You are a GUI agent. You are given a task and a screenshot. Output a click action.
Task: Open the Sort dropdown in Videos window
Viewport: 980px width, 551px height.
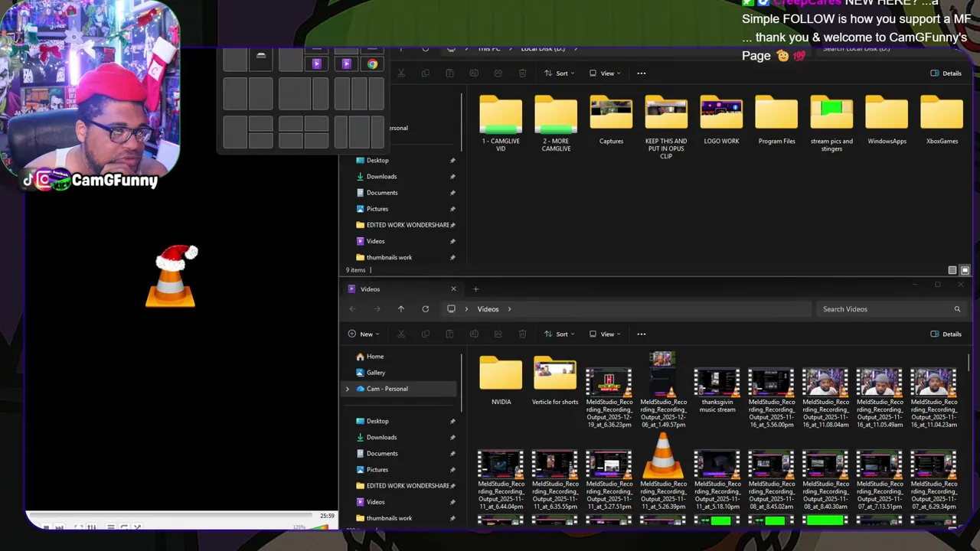click(x=561, y=334)
